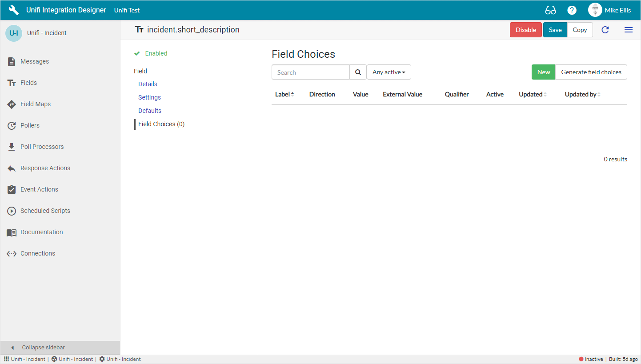Open the Defaults section
The image size is (641, 364).
149,111
